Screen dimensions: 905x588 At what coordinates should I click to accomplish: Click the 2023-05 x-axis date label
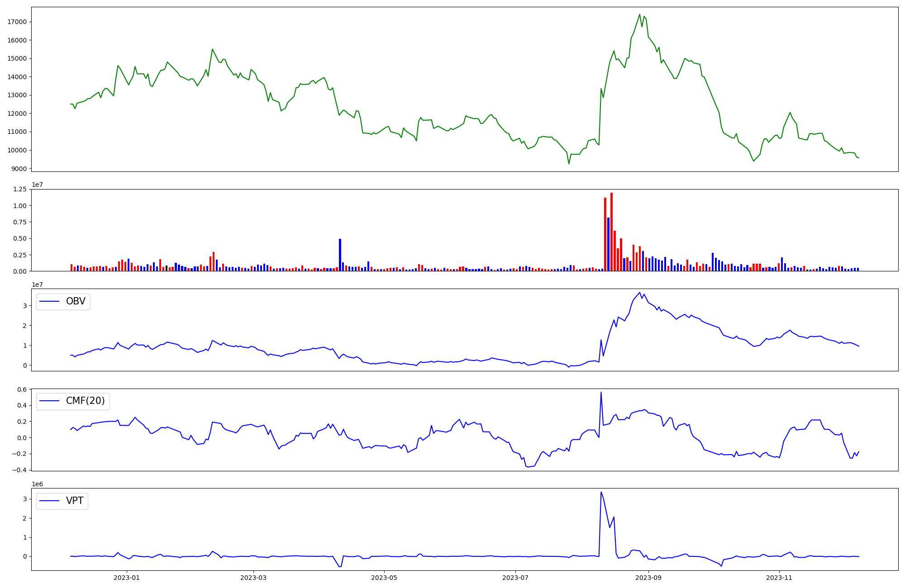tap(384, 578)
